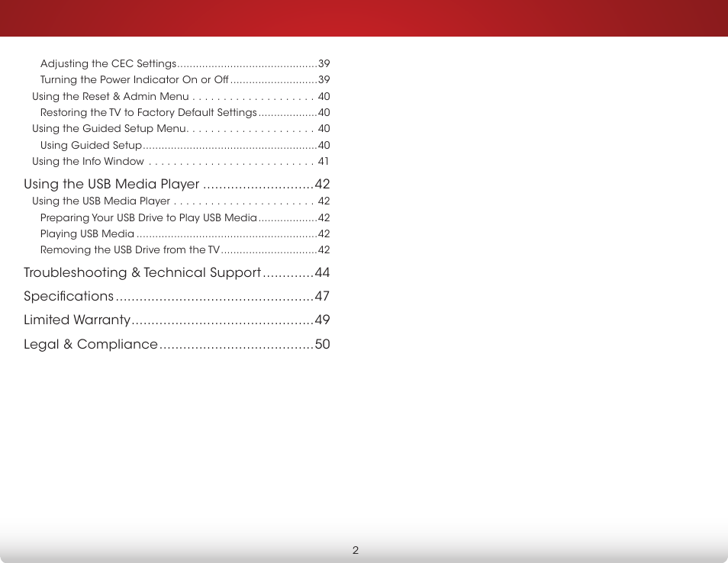This screenshot has width=728, height=563.
Task: Open 'Using the USB Media Player' subsection entry
Action: 181,201
